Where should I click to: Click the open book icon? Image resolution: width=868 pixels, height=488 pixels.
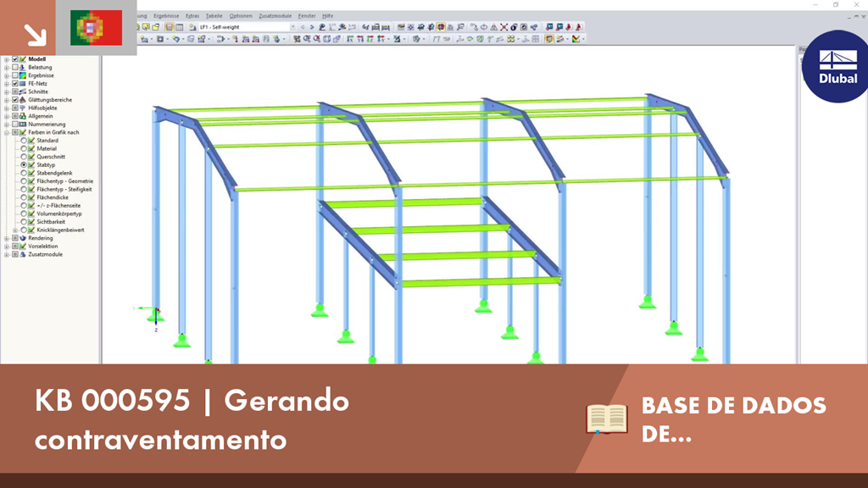tap(607, 419)
